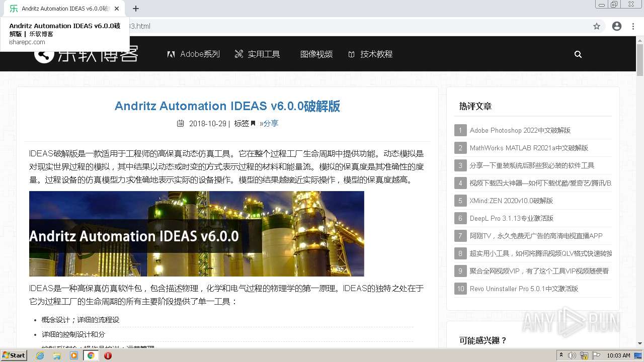Click the volume speaker tray icon
This screenshot has width=644, height=362.
point(572,355)
